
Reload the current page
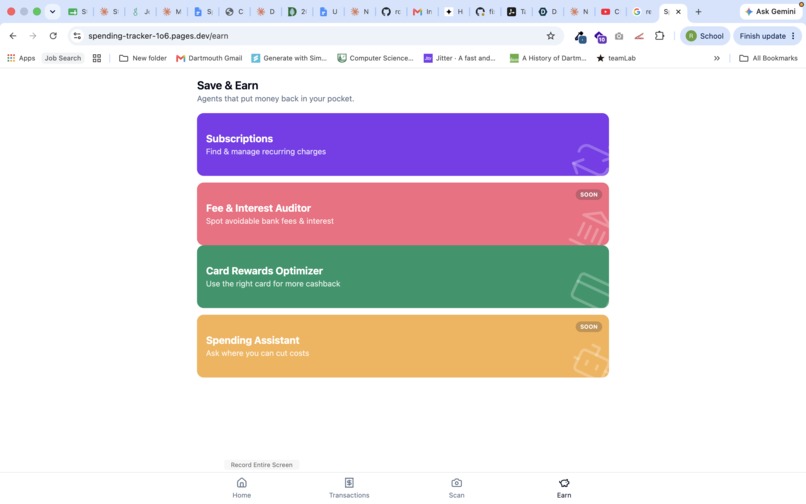(53, 36)
